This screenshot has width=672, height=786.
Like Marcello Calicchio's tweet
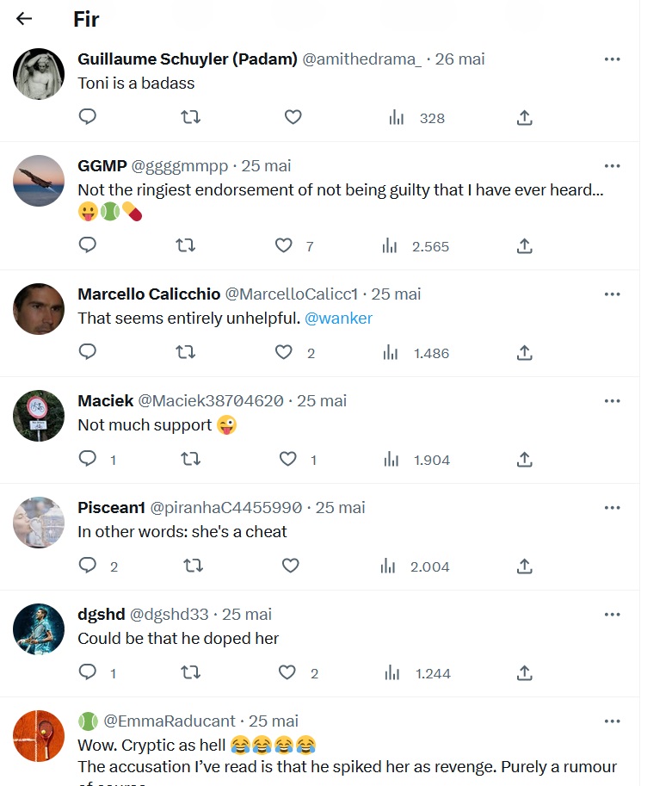click(284, 352)
